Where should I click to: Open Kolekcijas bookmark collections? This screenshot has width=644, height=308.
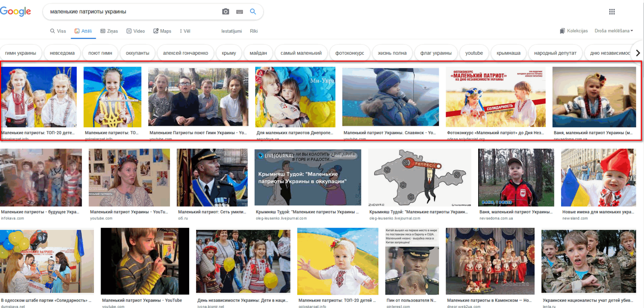click(574, 31)
